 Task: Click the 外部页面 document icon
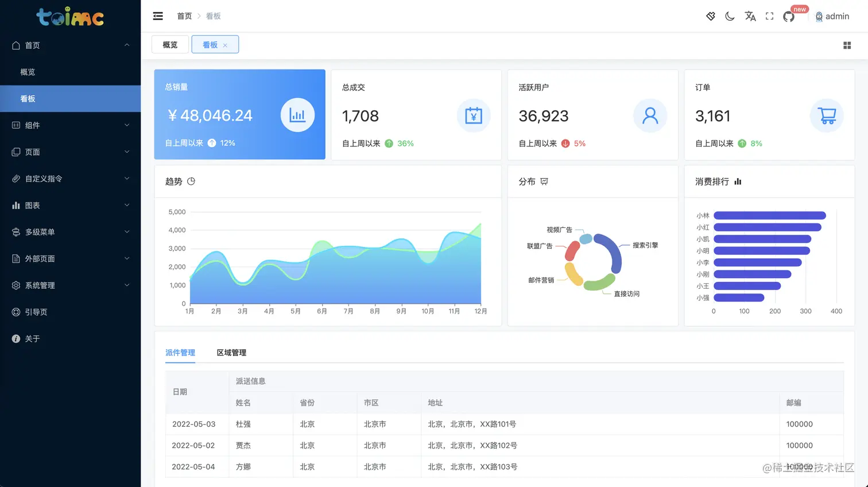tap(16, 258)
